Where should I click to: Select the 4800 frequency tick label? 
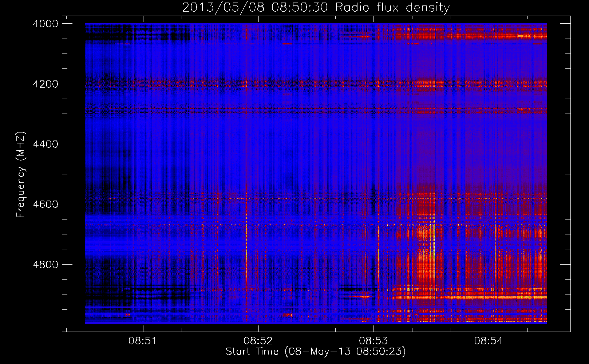click(46, 265)
